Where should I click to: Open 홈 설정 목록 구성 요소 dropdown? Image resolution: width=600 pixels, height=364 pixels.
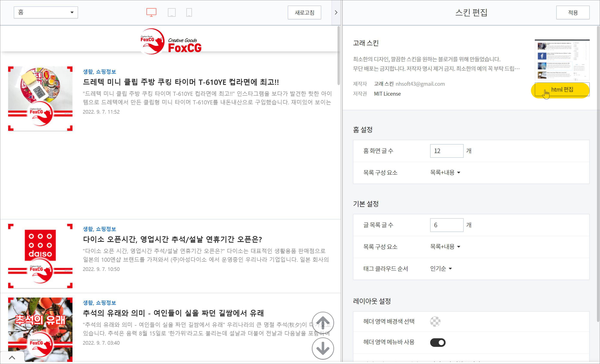click(x=445, y=172)
